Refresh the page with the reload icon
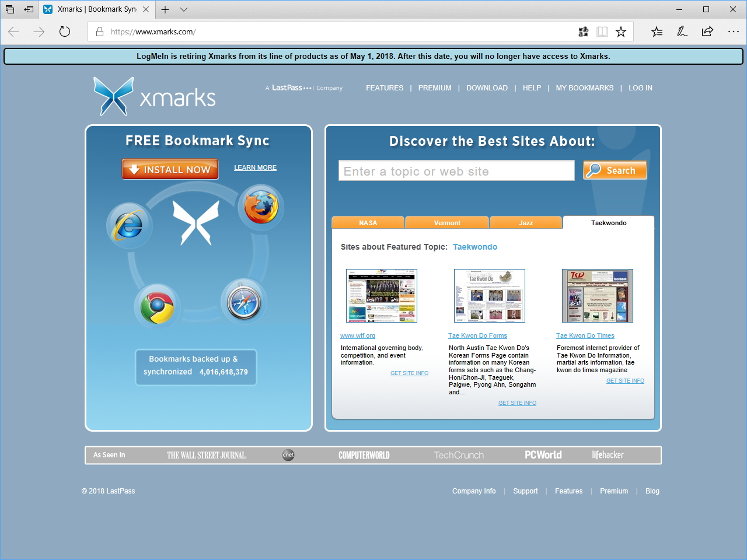The image size is (747, 560). [64, 32]
